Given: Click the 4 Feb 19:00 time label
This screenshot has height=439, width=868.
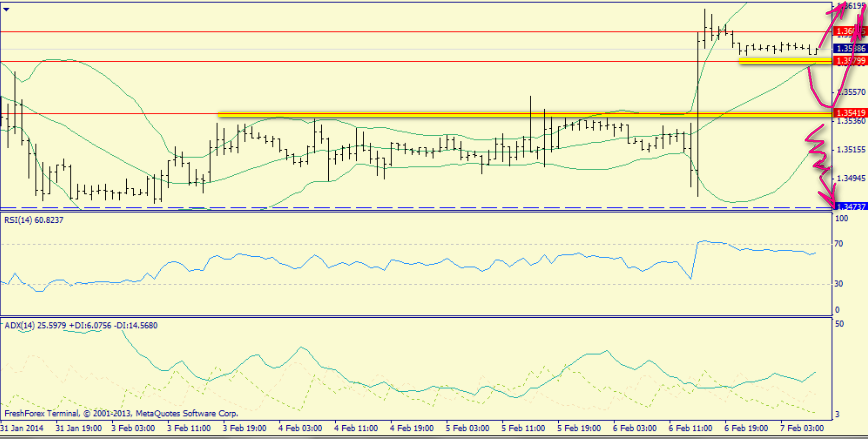Looking at the screenshot, I should click(x=412, y=428).
